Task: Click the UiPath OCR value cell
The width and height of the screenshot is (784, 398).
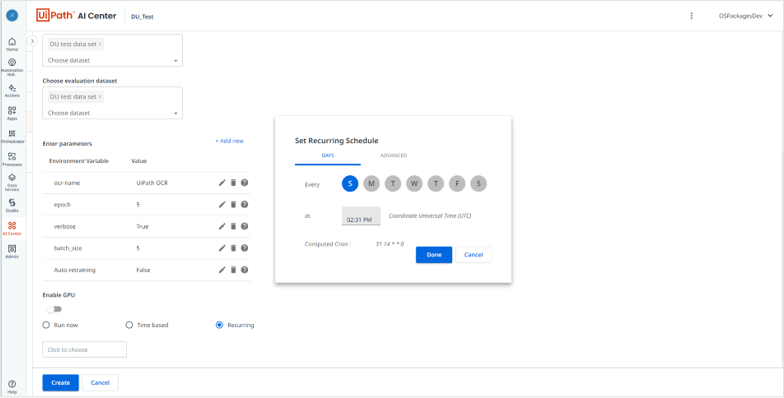Action: pos(152,183)
